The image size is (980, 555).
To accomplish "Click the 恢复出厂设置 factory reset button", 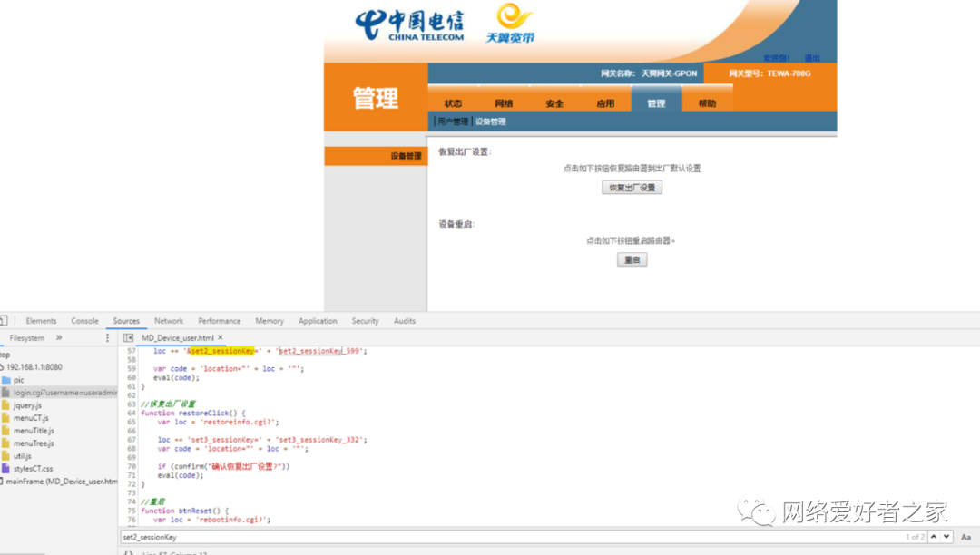I will point(632,187).
